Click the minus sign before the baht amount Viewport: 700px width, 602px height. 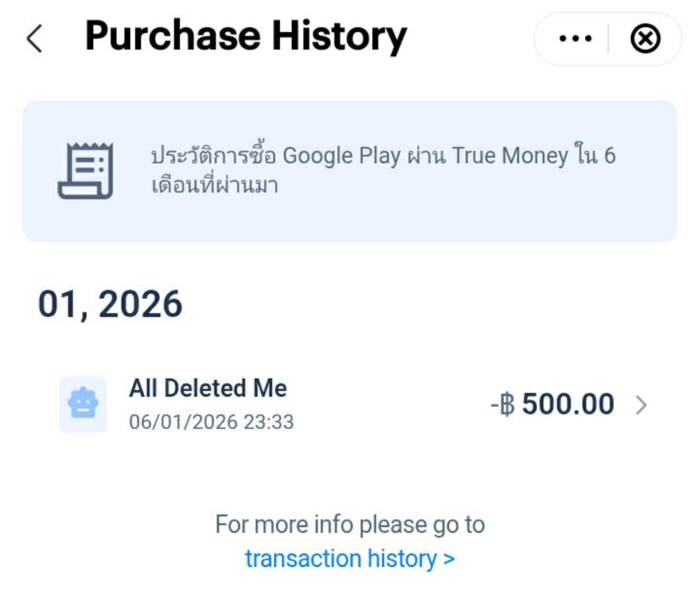pyautogui.click(x=494, y=405)
